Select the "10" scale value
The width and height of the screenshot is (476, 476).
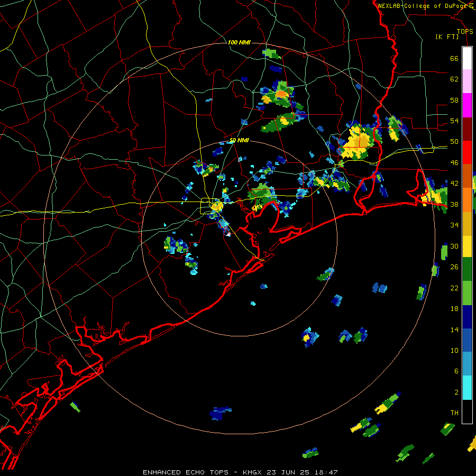click(454, 350)
